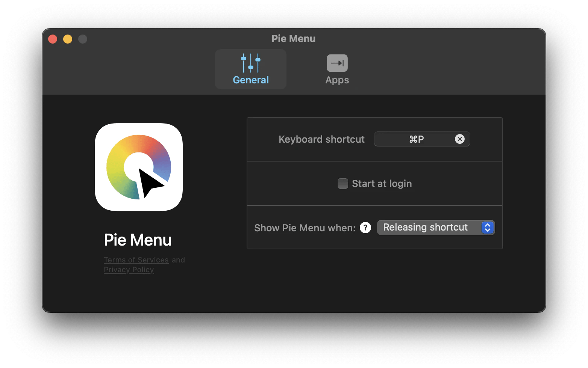Toggle via the "Start at login" label text
Viewport: 588px width, 368px height.
[382, 184]
